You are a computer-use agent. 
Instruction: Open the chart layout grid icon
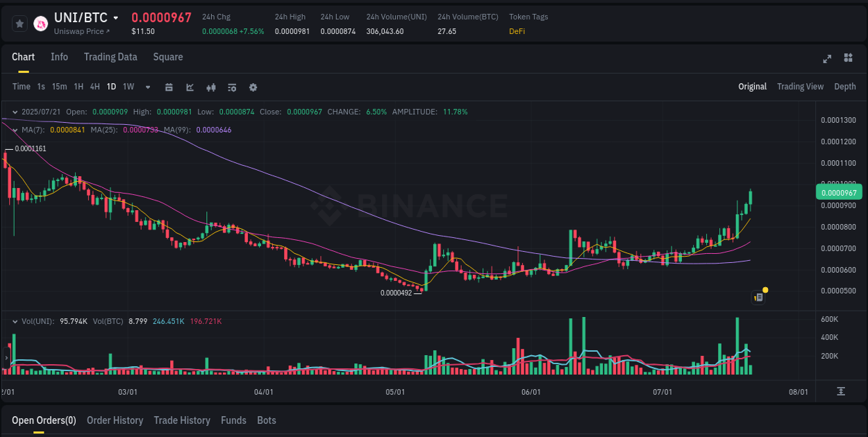[848, 59]
